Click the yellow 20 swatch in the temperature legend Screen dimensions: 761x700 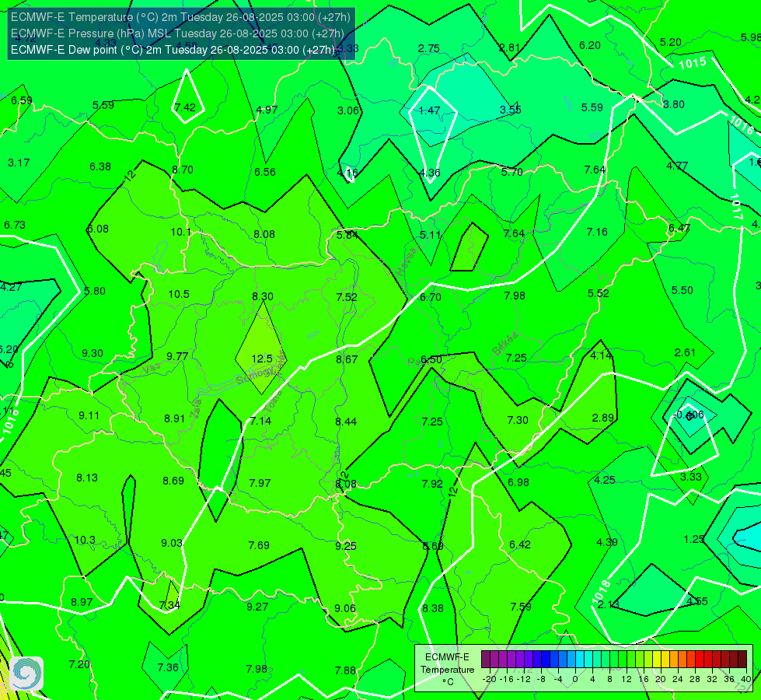coord(657,660)
